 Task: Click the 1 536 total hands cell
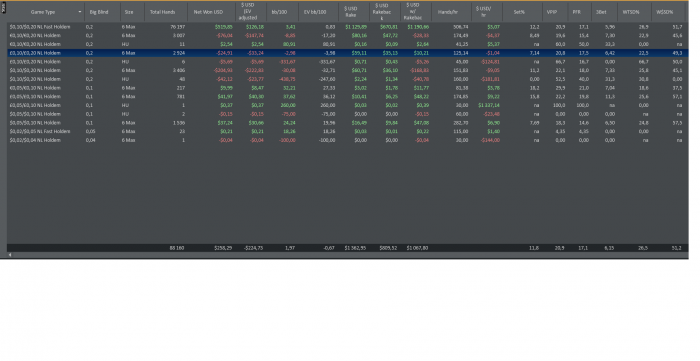click(179, 123)
